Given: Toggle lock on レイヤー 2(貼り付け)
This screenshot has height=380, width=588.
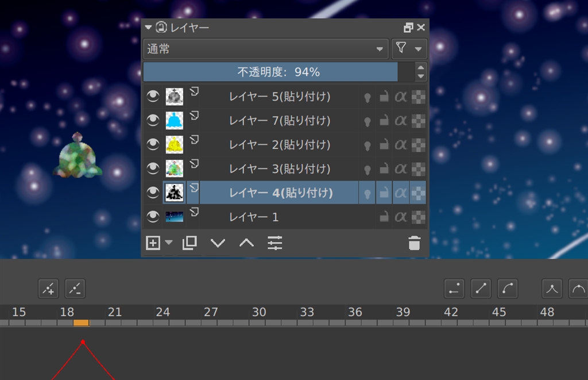Looking at the screenshot, I should click(384, 145).
